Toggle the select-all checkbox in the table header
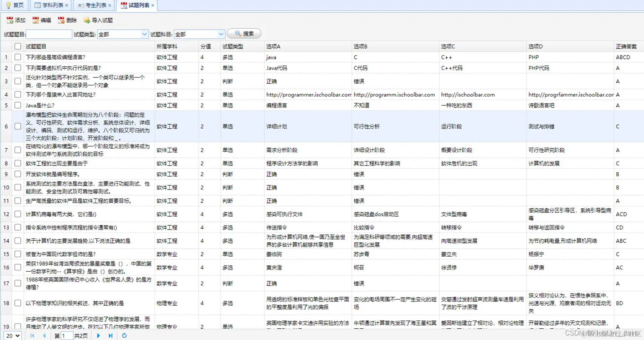This screenshot has width=644, height=340. [x=18, y=46]
